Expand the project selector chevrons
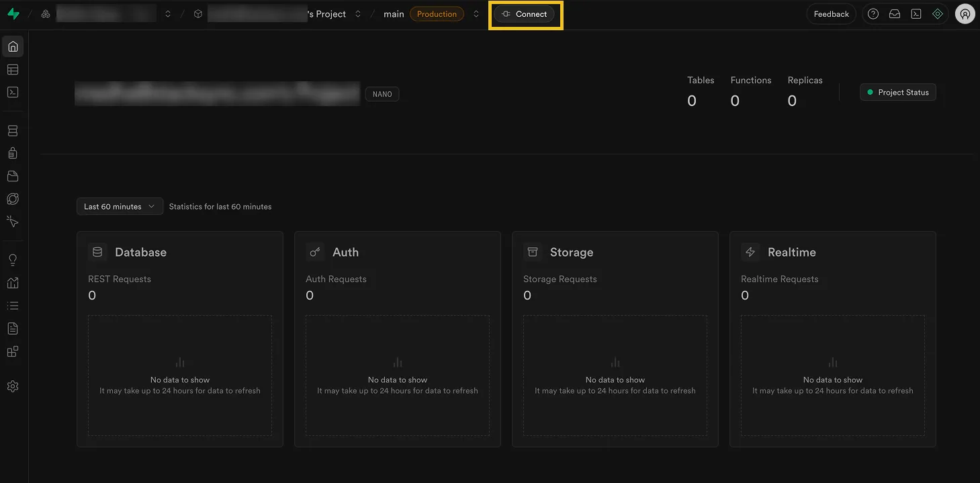Image resolution: width=980 pixels, height=483 pixels. click(x=358, y=13)
